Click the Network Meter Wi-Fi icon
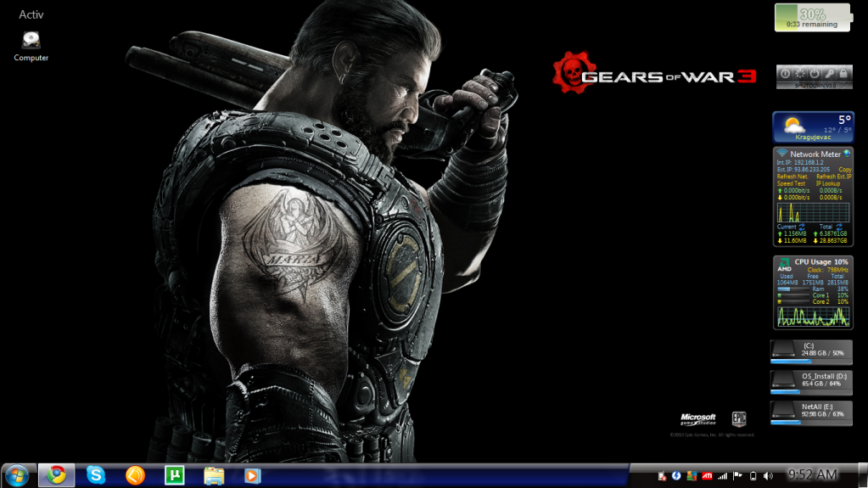Viewport: 868px width, 488px height. 781,154
